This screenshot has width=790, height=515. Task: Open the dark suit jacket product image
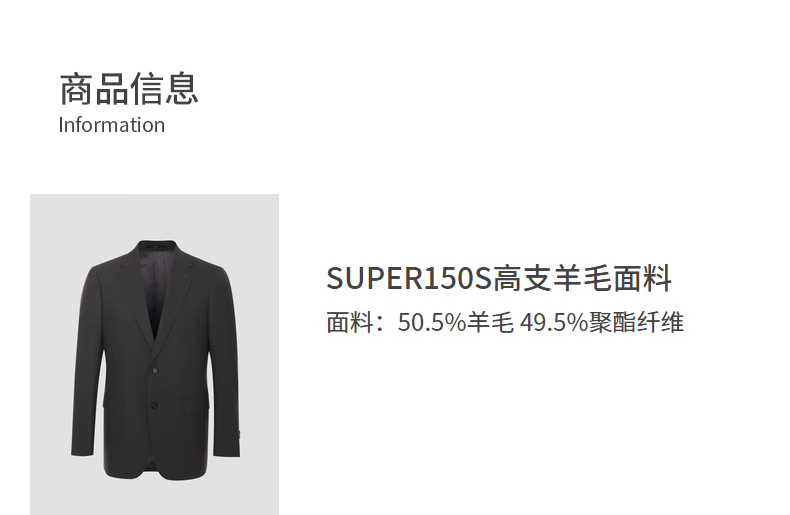(x=154, y=354)
